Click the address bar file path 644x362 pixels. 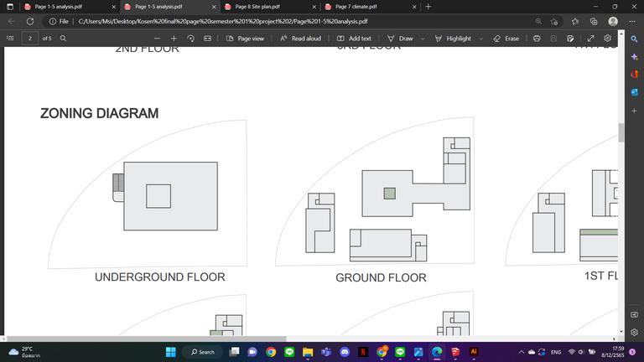pos(222,21)
